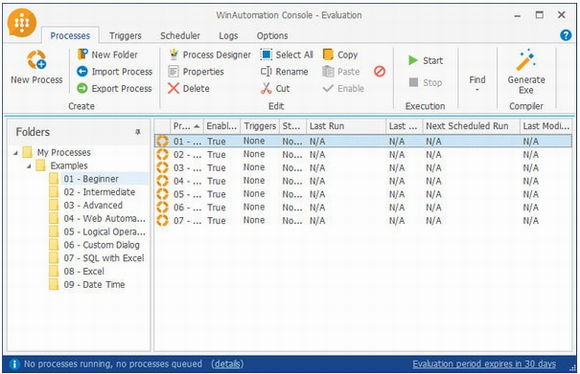Rename the selected process
The width and height of the screenshot is (580, 374).
(x=284, y=71)
